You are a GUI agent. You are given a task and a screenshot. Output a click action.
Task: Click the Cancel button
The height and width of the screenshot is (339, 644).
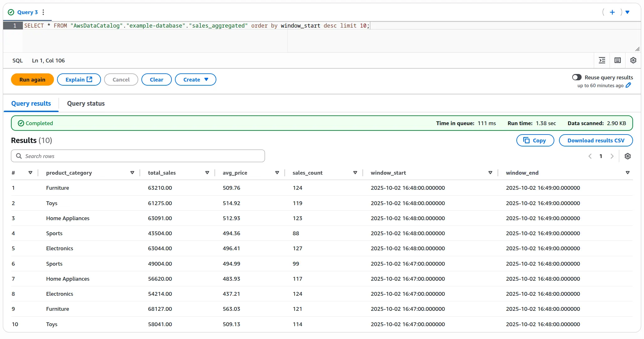click(121, 80)
